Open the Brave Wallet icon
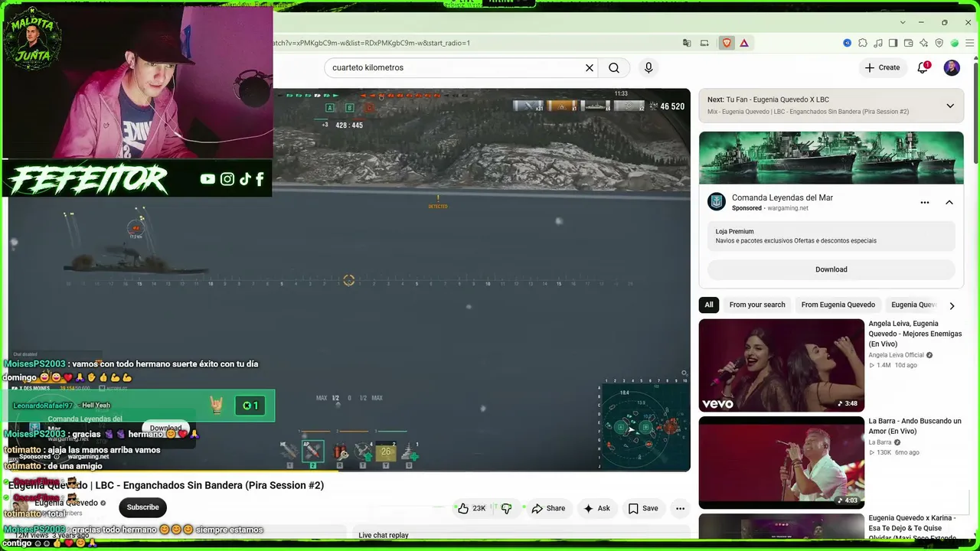 click(x=909, y=43)
